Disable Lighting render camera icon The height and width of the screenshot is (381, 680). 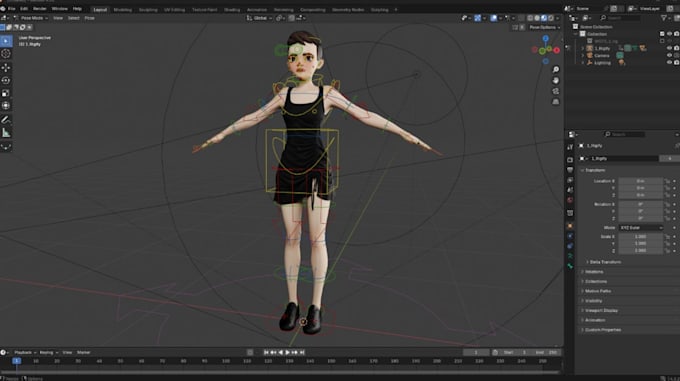tap(676, 63)
